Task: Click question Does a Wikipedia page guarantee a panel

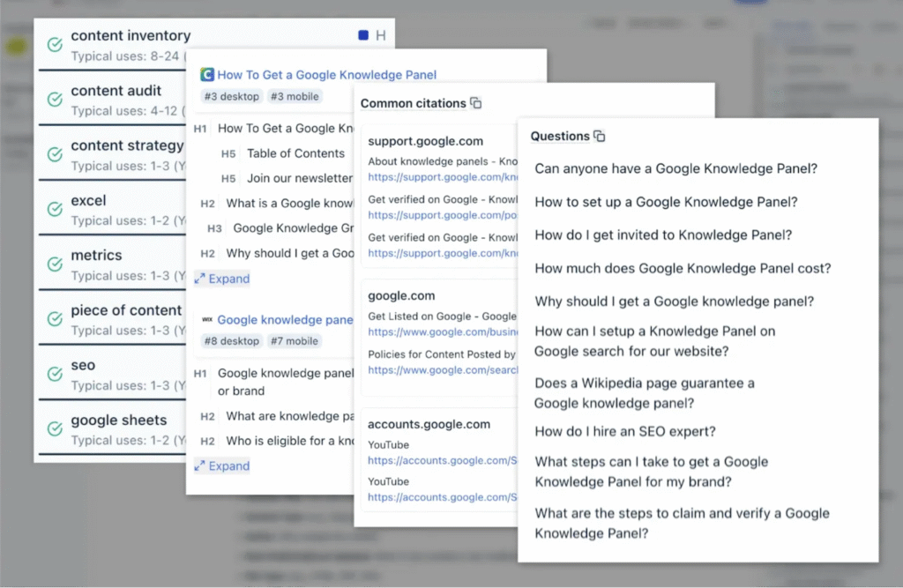Action: coord(645,393)
